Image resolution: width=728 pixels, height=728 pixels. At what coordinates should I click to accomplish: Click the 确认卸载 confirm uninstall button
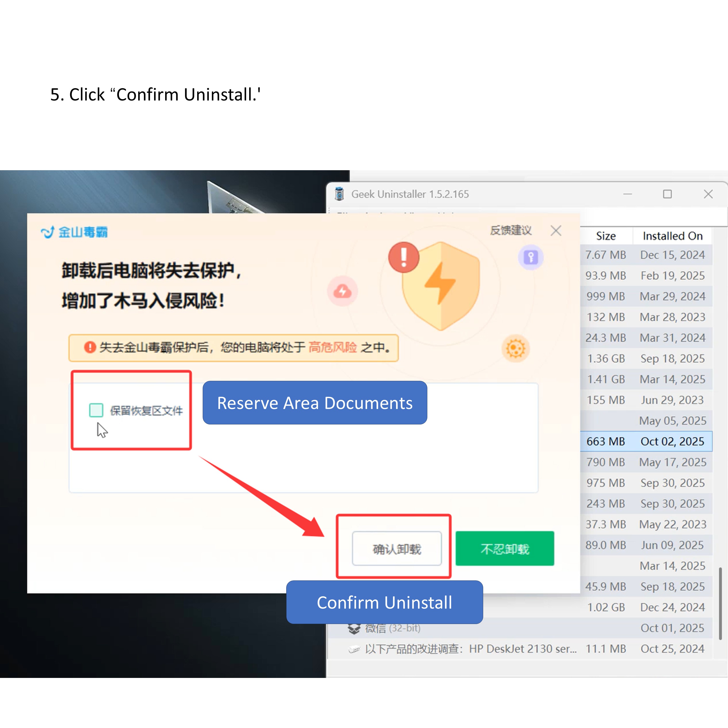[396, 549]
